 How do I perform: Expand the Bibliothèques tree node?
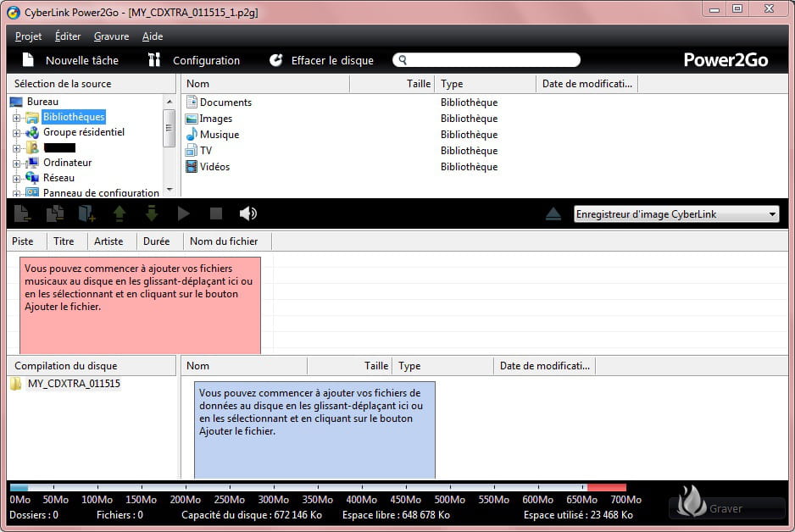(16, 118)
